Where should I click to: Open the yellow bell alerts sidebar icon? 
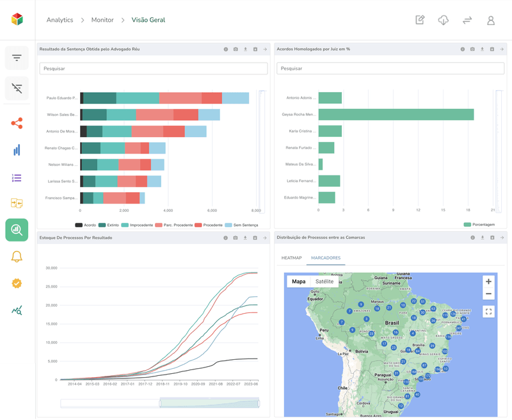17,257
